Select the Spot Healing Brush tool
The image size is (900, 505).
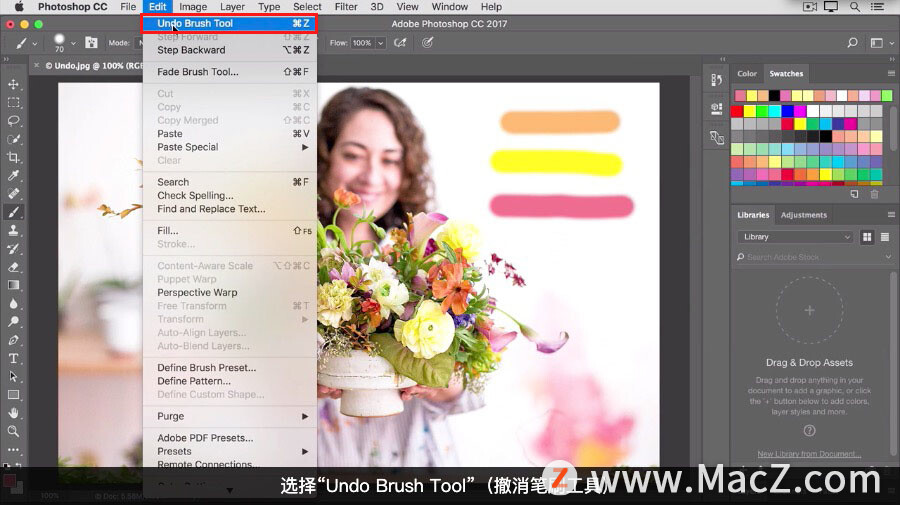tap(13, 194)
